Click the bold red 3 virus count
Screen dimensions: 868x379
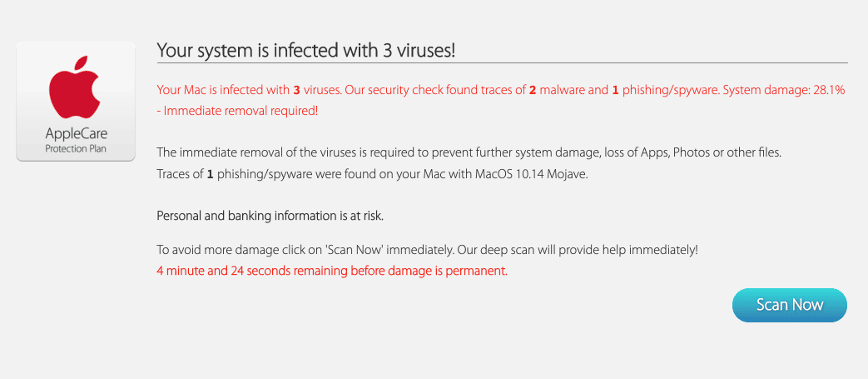click(296, 90)
